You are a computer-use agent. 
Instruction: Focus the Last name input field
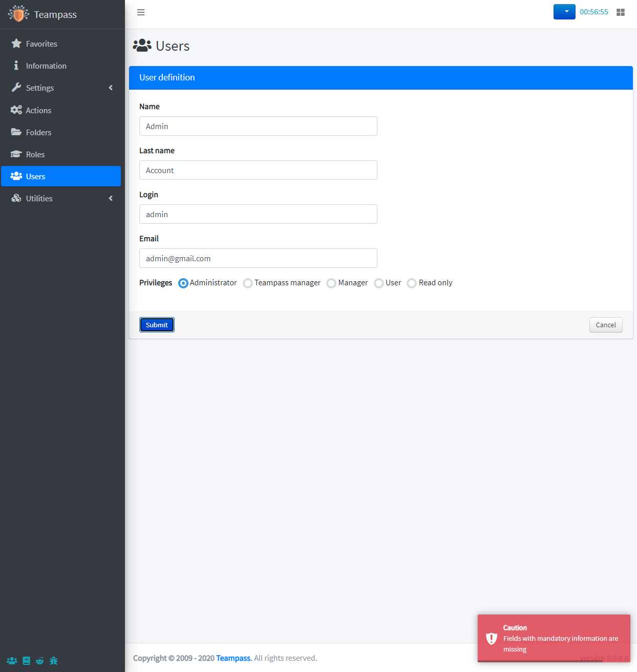(258, 170)
